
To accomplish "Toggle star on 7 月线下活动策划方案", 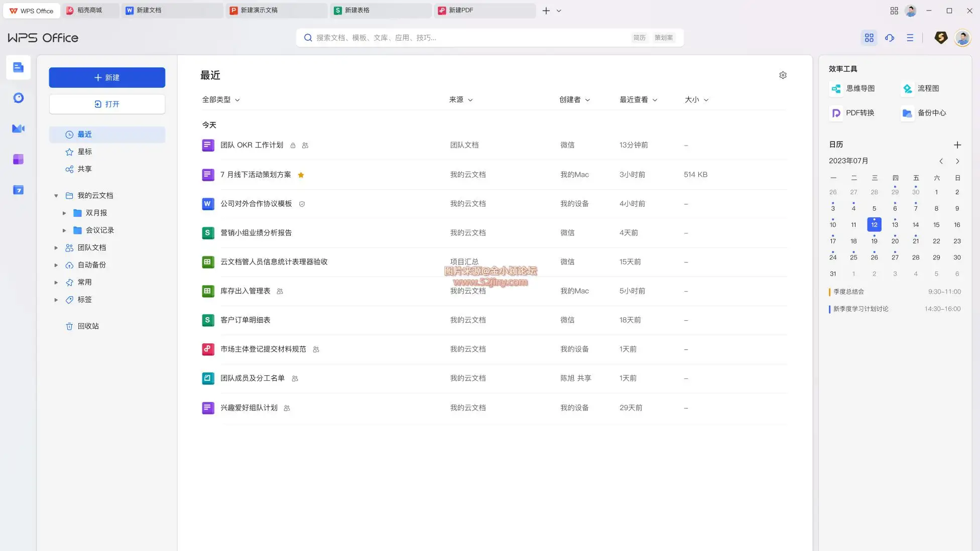I will (301, 175).
